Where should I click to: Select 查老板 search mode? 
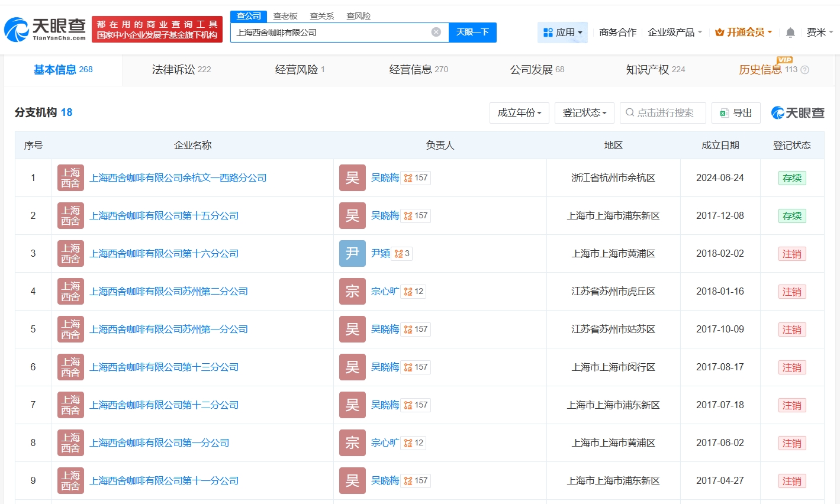click(x=285, y=16)
